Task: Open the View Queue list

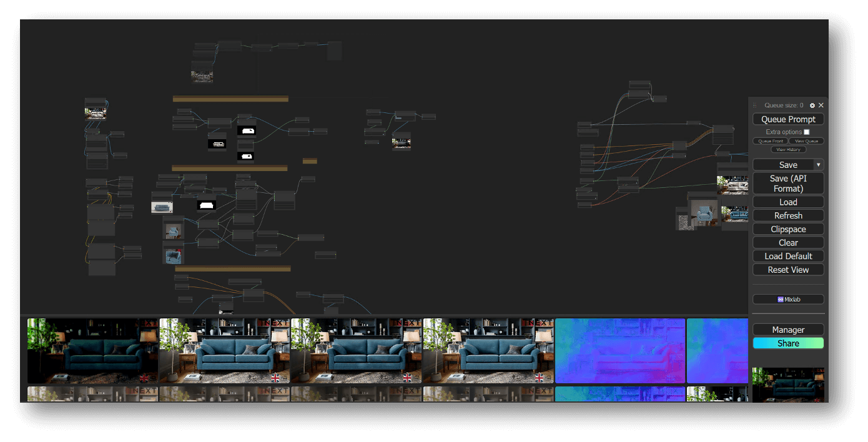Action: [x=806, y=141]
